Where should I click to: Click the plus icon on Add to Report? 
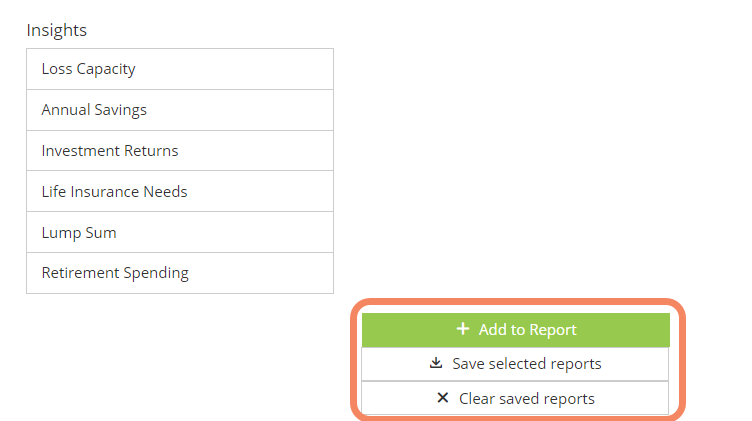click(463, 329)
